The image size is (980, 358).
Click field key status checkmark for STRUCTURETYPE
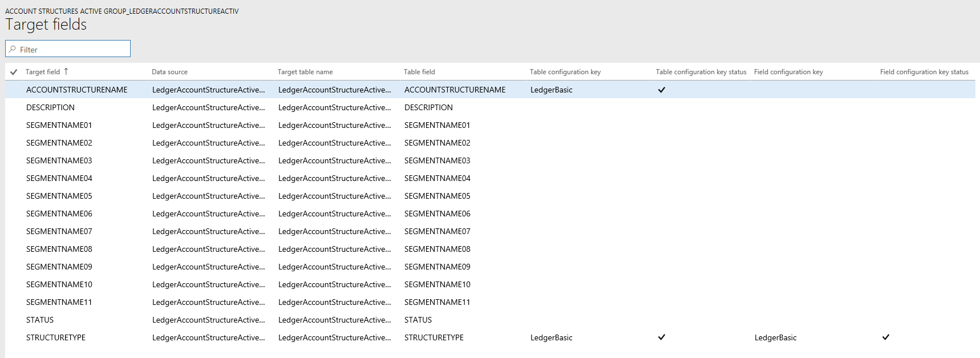(886, 337)
